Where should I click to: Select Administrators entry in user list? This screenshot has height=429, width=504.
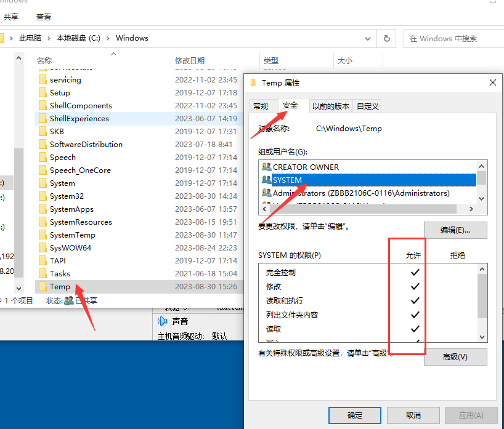tap(368, 193)
